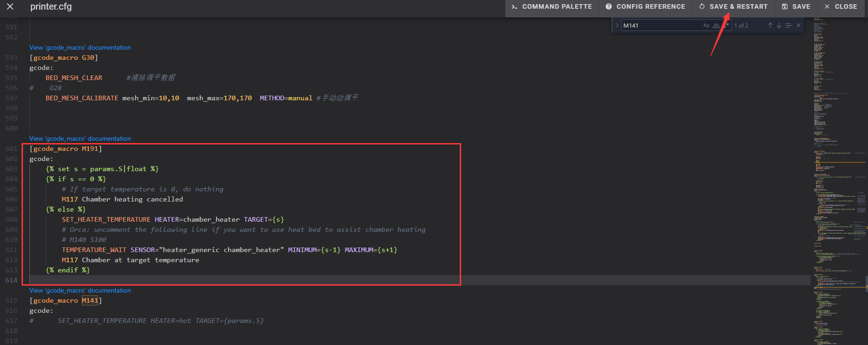The height and width of the screenshot is (345, 868).
Task: Expand the replace field chevron
Action: tap(617, 26)
